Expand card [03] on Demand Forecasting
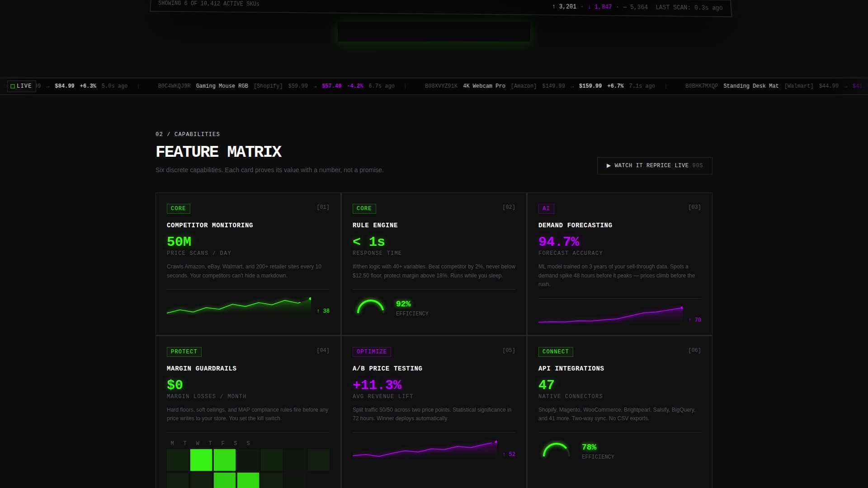This screenshot has height=488, width=868. point(695,207)
